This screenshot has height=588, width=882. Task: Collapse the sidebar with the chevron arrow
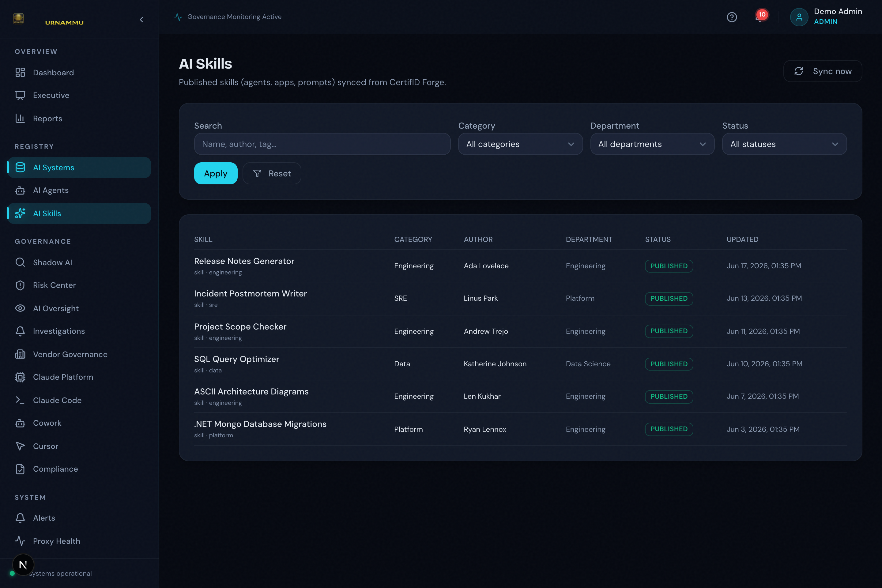141,20
